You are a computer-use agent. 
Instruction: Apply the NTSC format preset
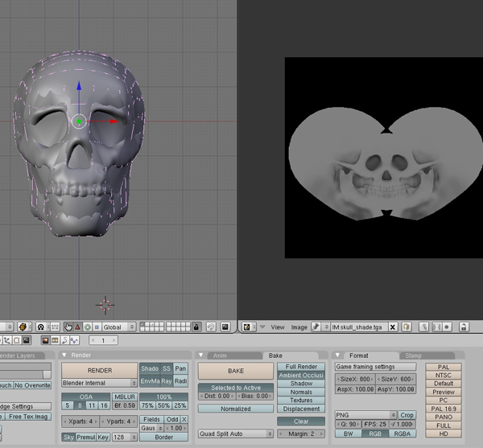pos(444,375)
